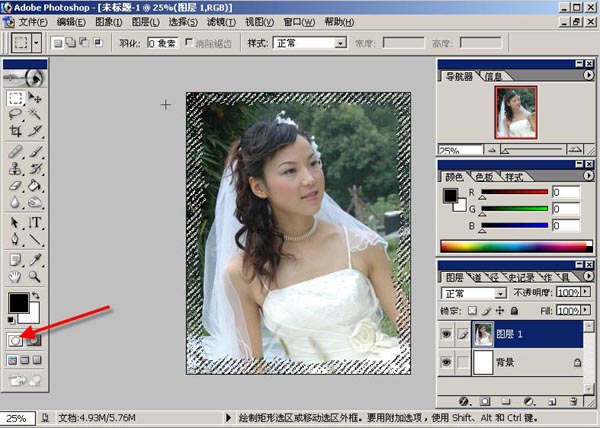This screenshot has width=600, height=428.
Task: Select the Paint Bucket tool
Action: (35, 186)
